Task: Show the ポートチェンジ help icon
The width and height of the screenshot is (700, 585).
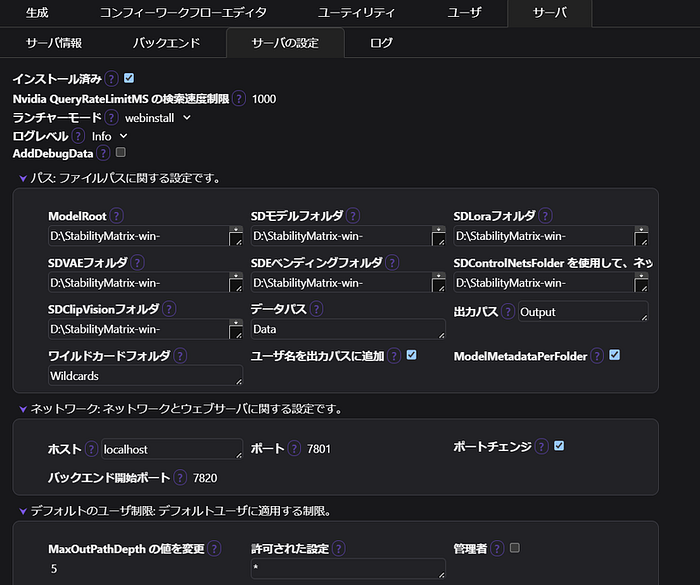Action: [x=541, y=446]
